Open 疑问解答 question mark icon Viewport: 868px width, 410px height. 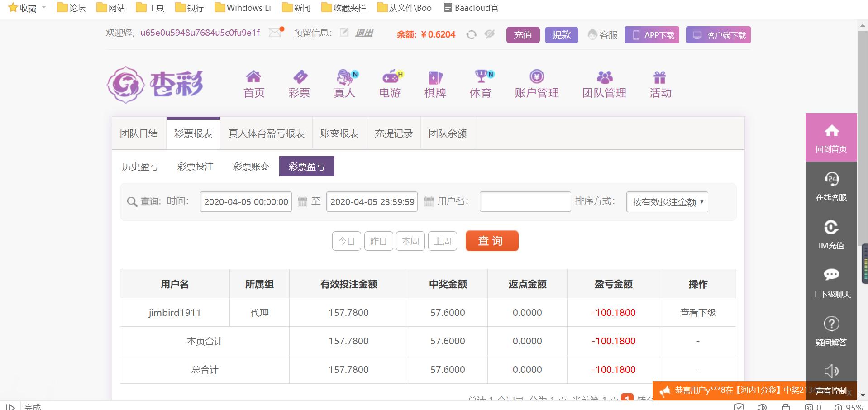[x=831, y=324]
